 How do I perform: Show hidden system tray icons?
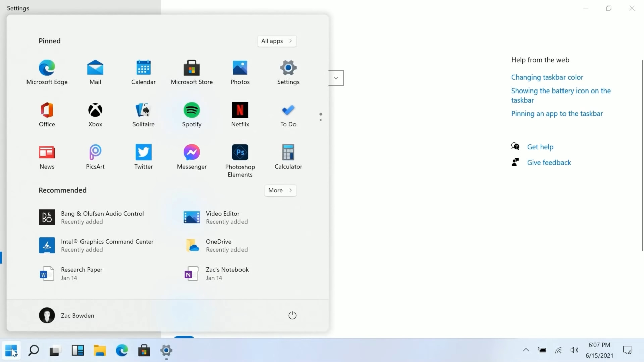pyautogui.click(x=526, y=350)
